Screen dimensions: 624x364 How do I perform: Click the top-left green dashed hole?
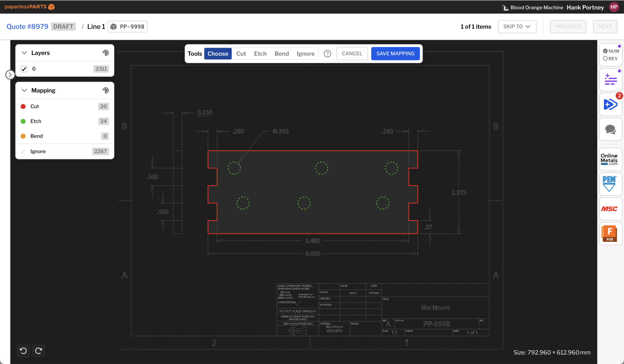234,168
